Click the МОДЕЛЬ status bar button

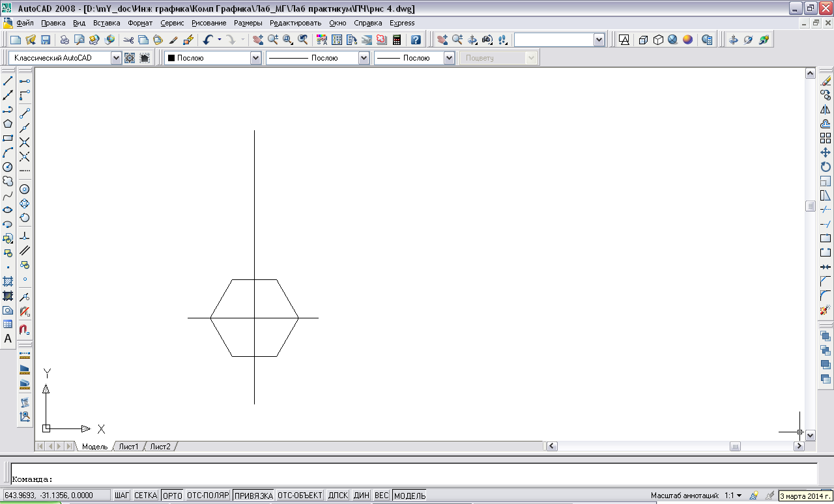click(410, 496)
